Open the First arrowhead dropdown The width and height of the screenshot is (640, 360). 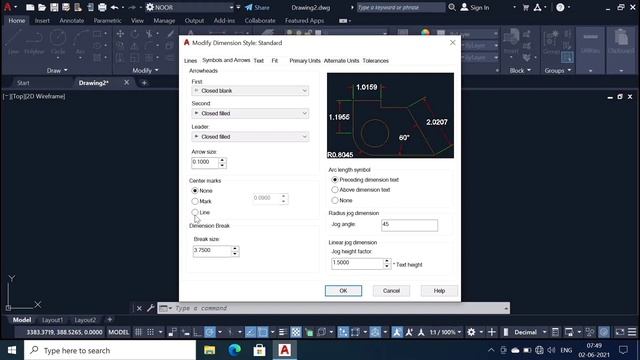point(250,91)
